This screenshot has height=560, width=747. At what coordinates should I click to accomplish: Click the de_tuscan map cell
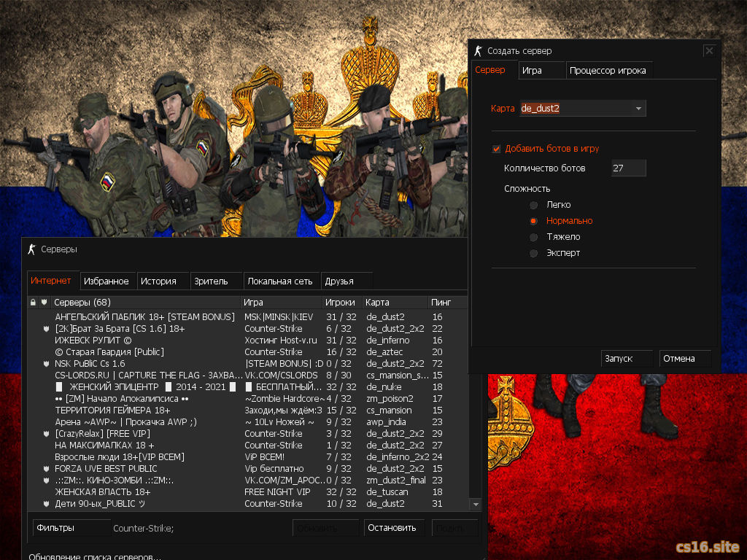coord(387,492)
